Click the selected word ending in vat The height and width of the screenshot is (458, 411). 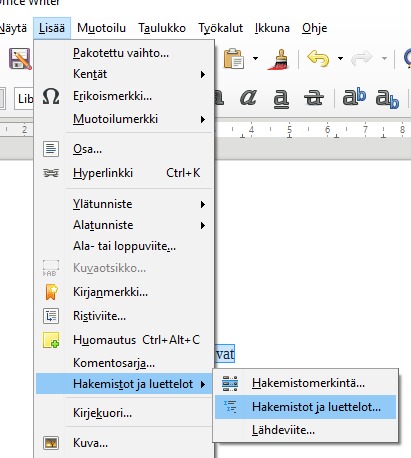(225, 354)
